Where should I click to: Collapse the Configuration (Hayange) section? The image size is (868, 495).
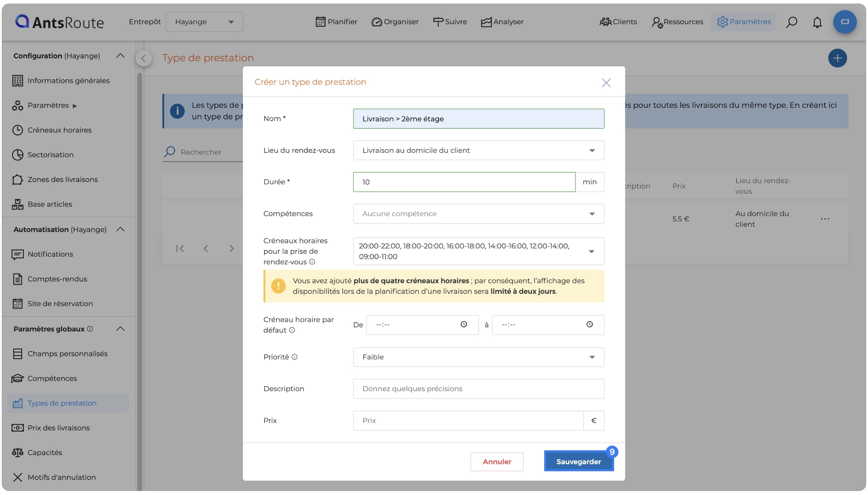point(120,56)
